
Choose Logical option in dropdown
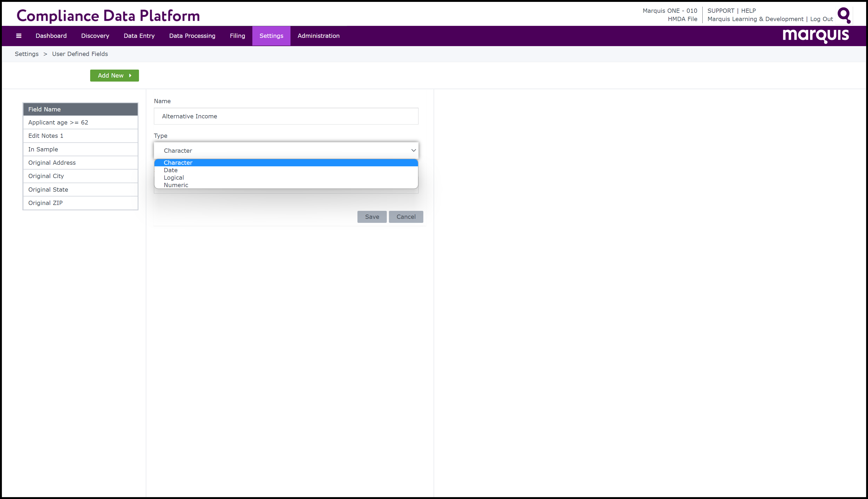tap(174, 178)
